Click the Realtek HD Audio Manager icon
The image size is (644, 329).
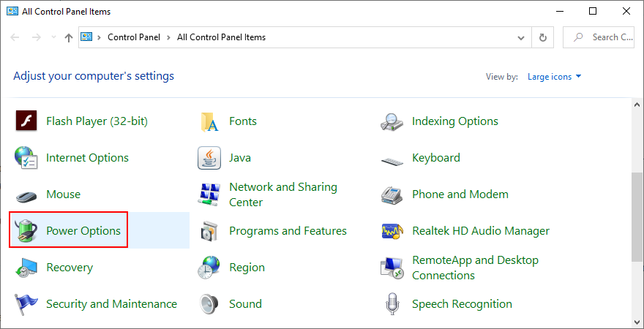(392, 231)
